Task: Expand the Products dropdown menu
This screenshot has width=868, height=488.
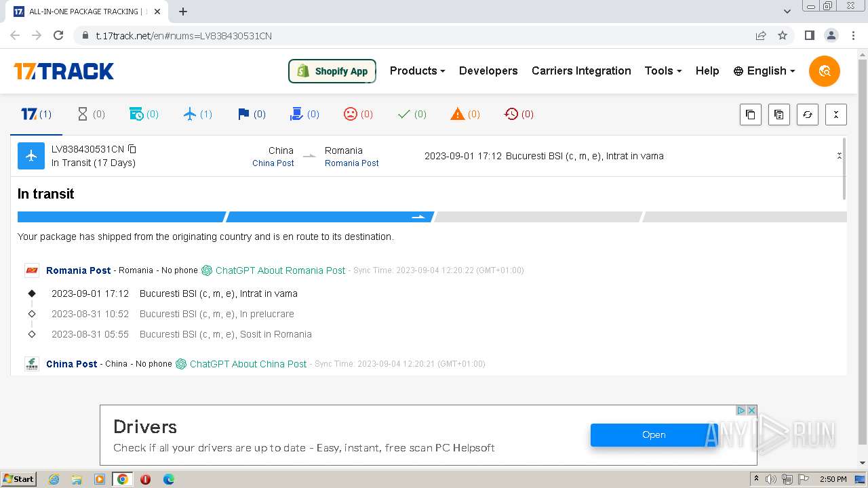Action: click(417, 70)
